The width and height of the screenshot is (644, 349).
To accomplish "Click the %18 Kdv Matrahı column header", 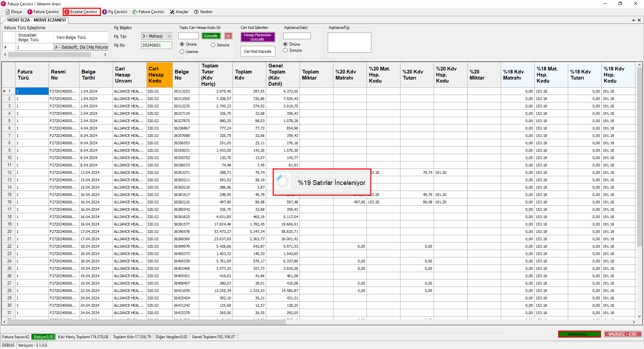I will pyautogui.click(x=518, y=75).
